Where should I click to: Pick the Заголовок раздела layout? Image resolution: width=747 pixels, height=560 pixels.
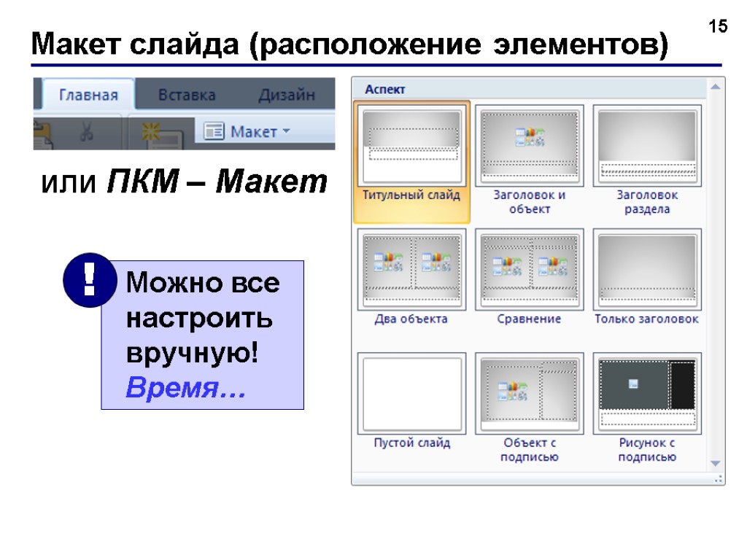coord(647,160)
